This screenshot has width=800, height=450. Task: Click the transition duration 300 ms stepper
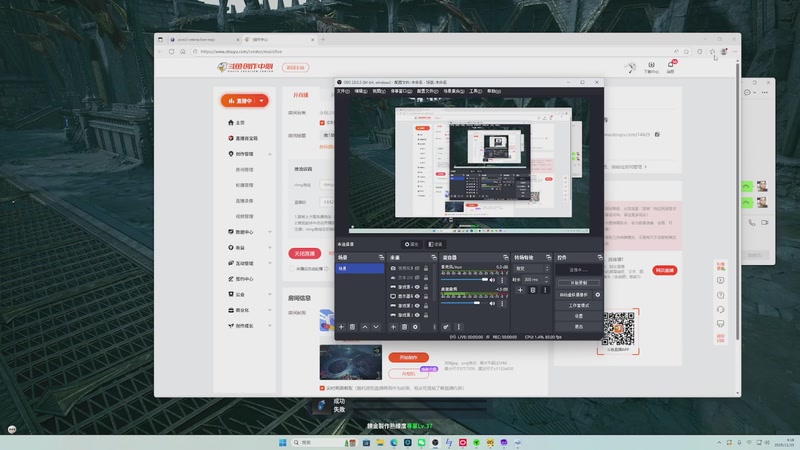click(546, 280)
